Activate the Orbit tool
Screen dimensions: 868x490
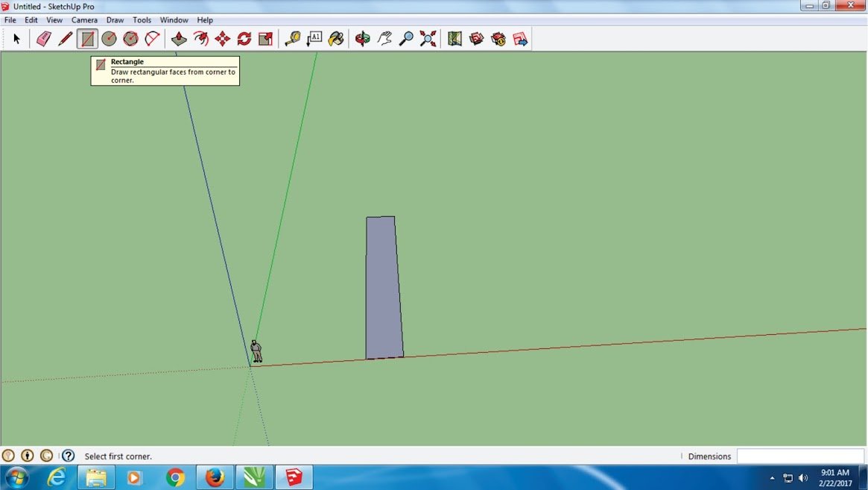pyautogui.click(x=363, y=39)
